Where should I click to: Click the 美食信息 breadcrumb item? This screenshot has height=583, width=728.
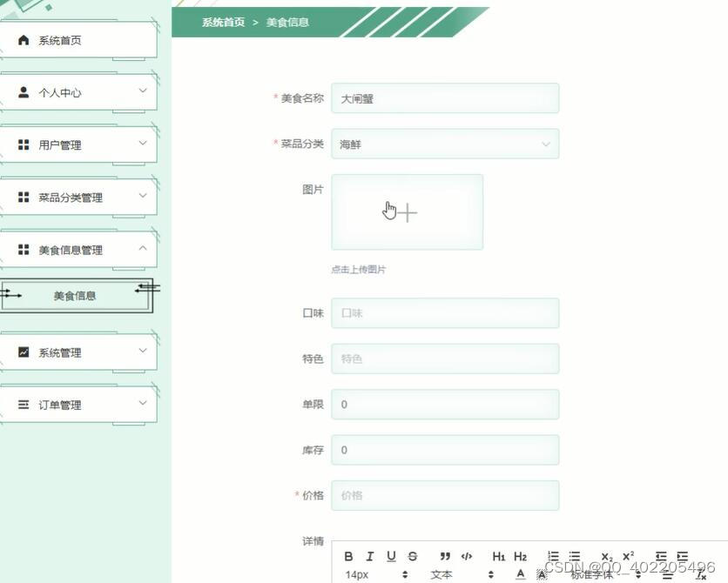click(286, 23)
